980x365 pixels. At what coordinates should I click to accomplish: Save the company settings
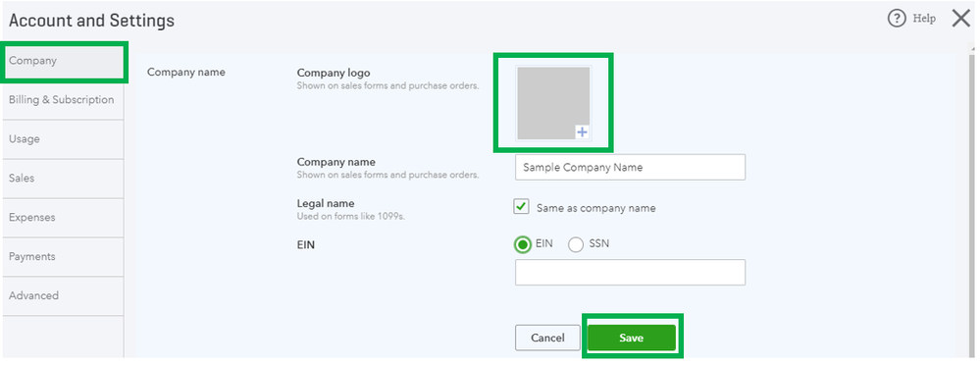tap(631, 339)
